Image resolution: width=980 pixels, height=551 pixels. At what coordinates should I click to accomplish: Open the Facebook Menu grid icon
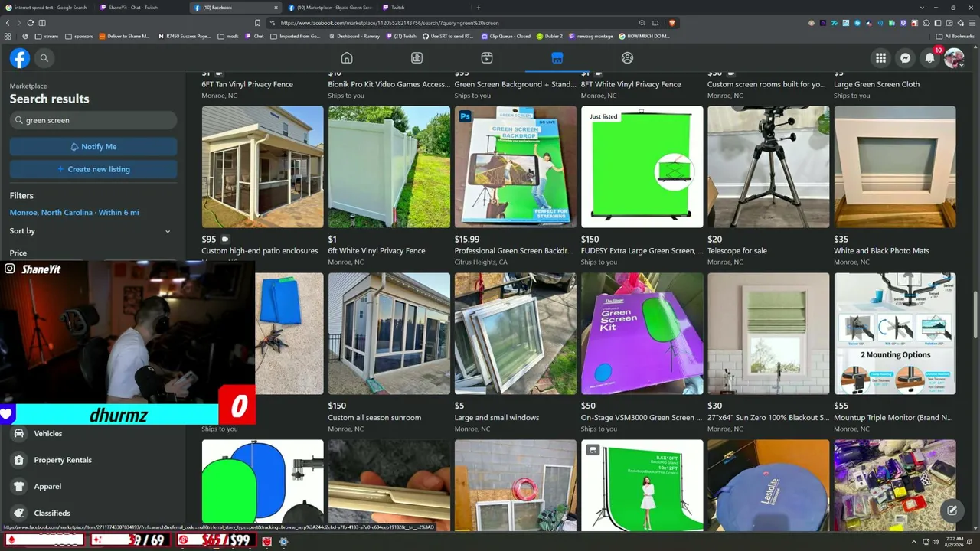click(881, 58)
